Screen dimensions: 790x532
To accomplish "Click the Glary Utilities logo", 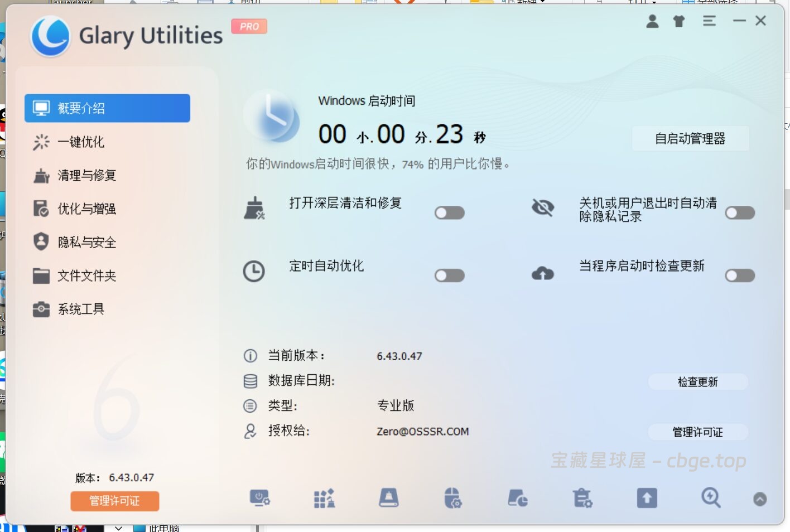I will 50,36.
